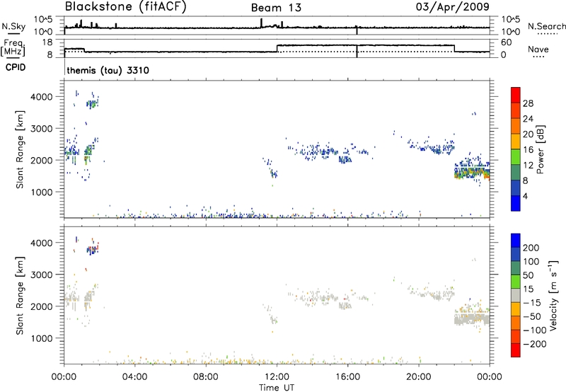This screenshot has width=566, height=392.
Task: Click the -100 label on the velocity color bar
Action: (535, 330)
